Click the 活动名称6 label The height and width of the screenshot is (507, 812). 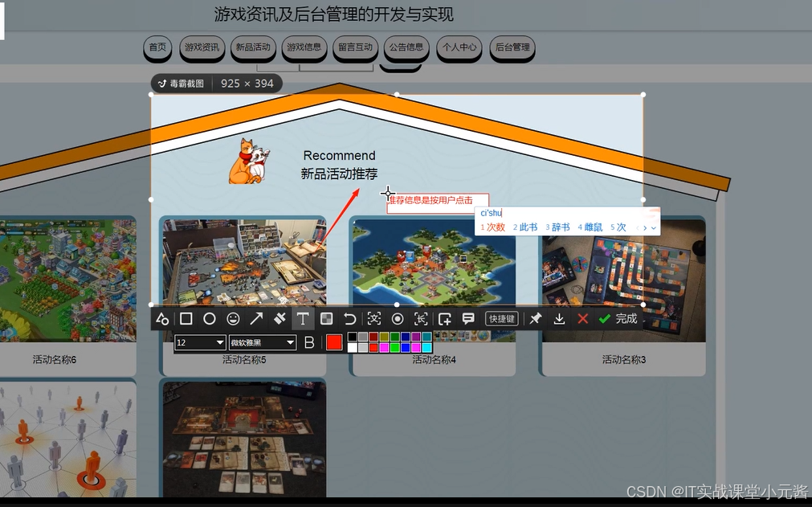55,359
